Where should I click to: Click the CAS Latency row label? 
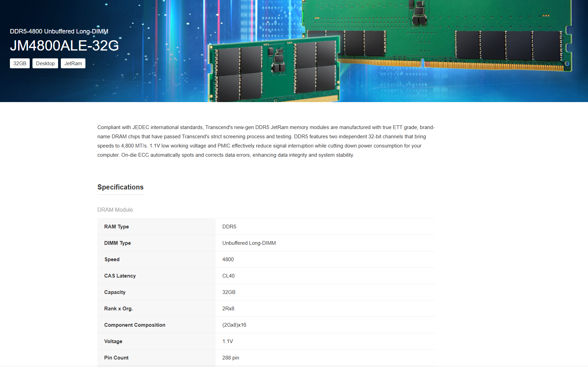pos(120,276)
